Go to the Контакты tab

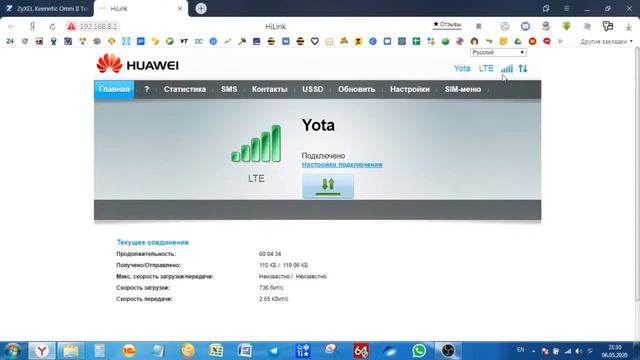click(269, 89)
